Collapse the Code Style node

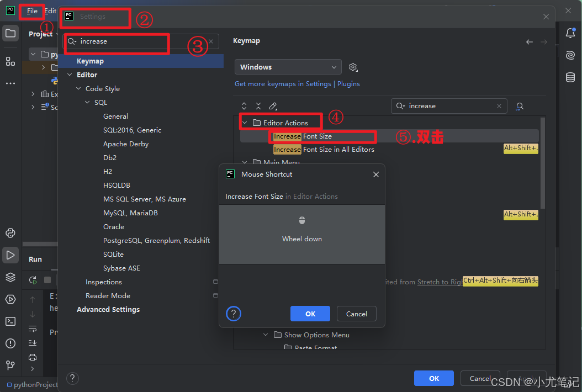78,88
